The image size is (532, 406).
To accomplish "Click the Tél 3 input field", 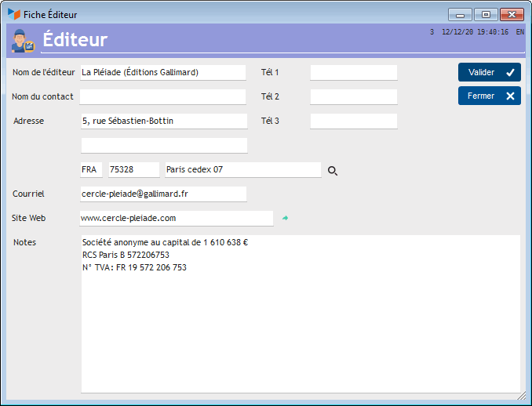I will click(354, 121).
